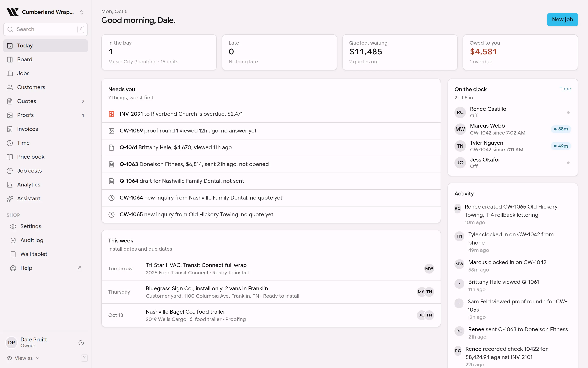Open the Price book page
This screenshot has height=368, width=588.
(x=46, y=157)
